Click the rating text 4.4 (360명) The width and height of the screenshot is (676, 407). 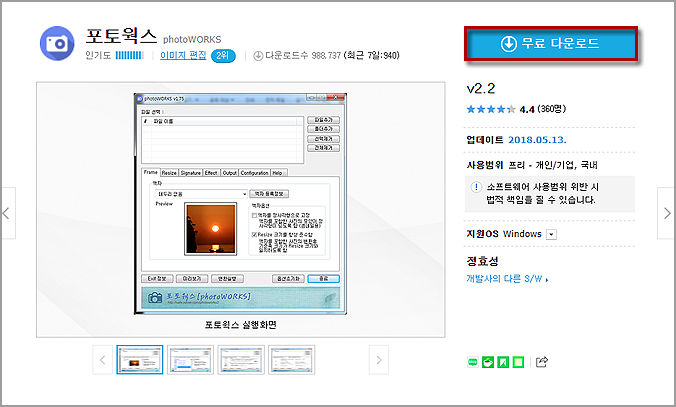542,109
